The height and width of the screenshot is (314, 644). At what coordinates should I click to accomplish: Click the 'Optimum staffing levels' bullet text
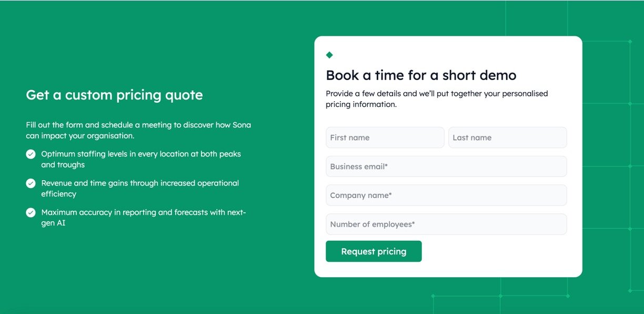click(x=141, y=159)
